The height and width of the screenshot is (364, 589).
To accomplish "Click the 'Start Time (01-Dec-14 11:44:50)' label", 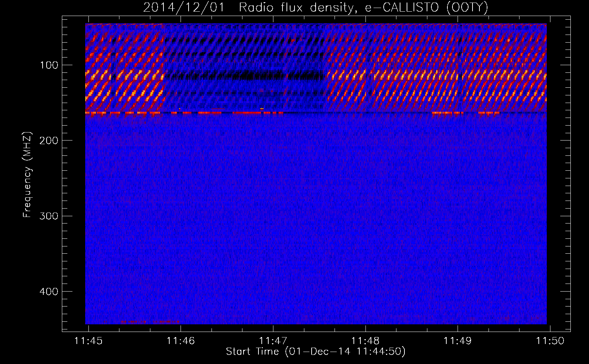I will coord(316,352).
